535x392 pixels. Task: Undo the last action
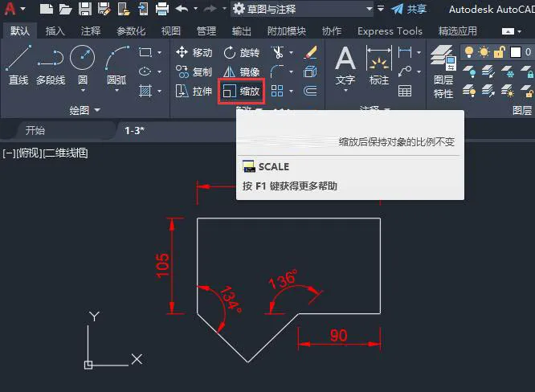182,9
